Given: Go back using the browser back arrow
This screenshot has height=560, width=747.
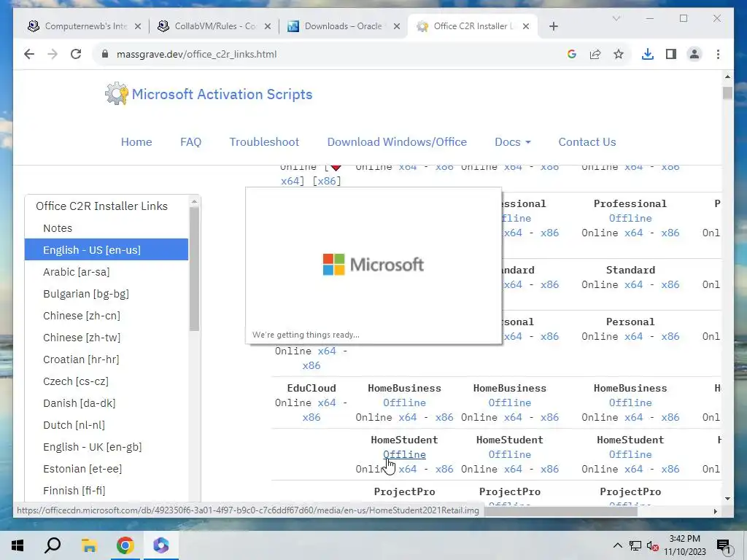Looking at the screenshot, I should 29,54.
